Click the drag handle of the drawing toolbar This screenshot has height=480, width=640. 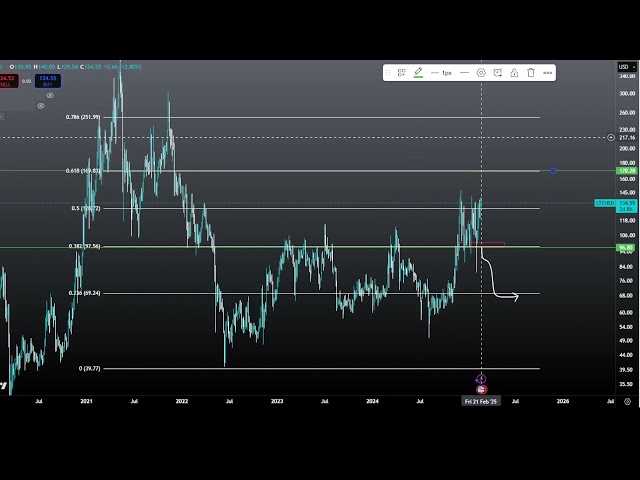(x=388, y=73)
